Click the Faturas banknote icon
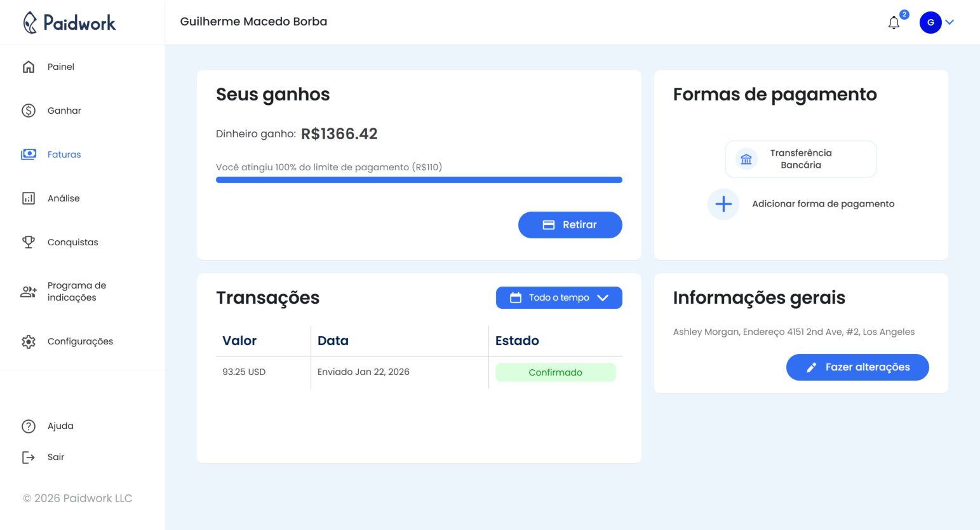 tap(29, 154)
